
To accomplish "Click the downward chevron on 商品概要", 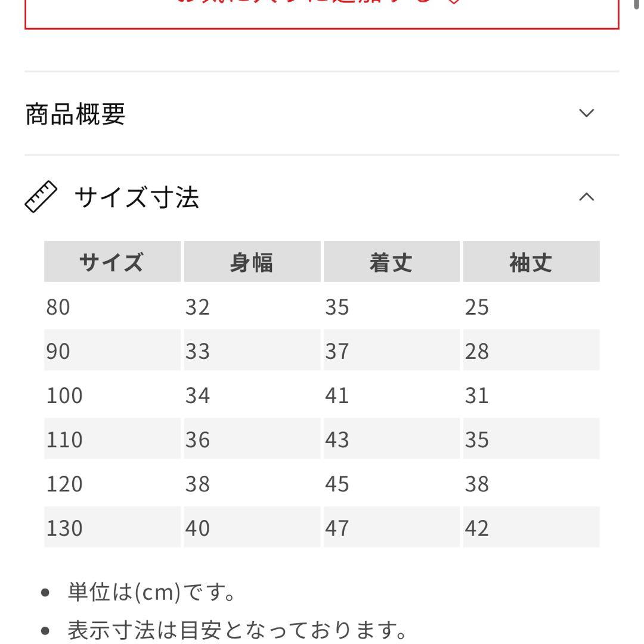I will coord(587,112).
